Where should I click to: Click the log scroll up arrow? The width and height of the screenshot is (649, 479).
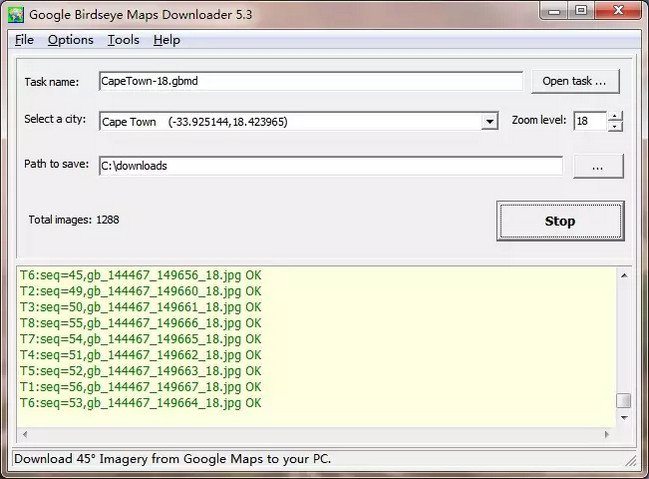(x=624, y=276)
